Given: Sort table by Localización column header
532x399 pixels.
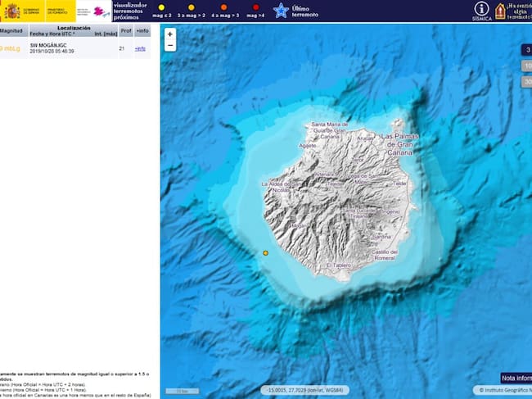Looking at the screenshot, I should pyautogui.click(x=74, y=28).
